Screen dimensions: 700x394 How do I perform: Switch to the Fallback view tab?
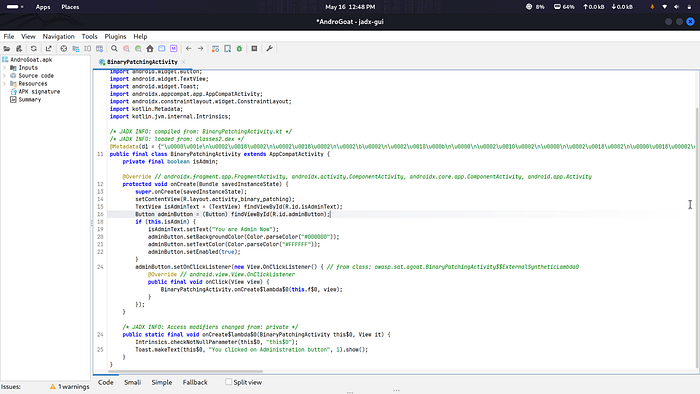pyautogui.click(x=195, y=382)
